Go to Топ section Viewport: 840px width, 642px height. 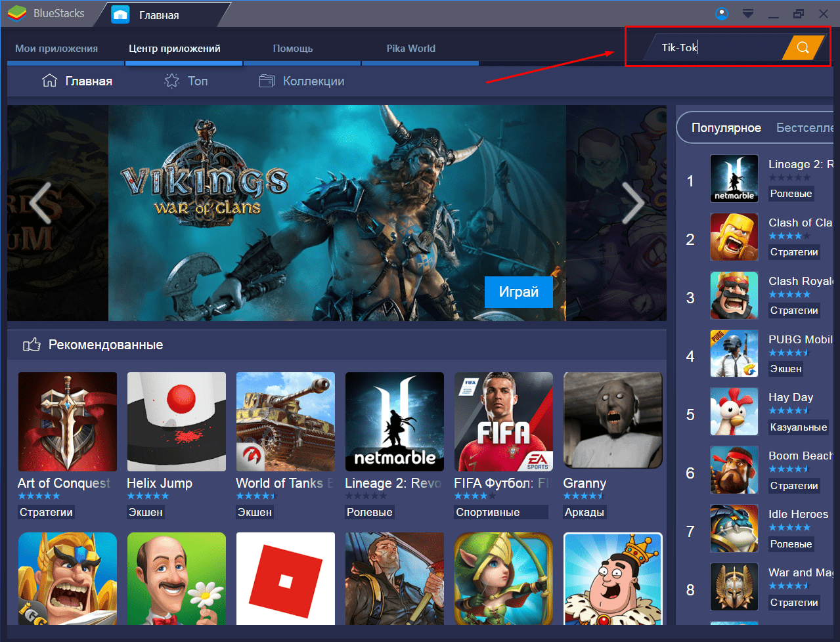click(x=186, y=81)
